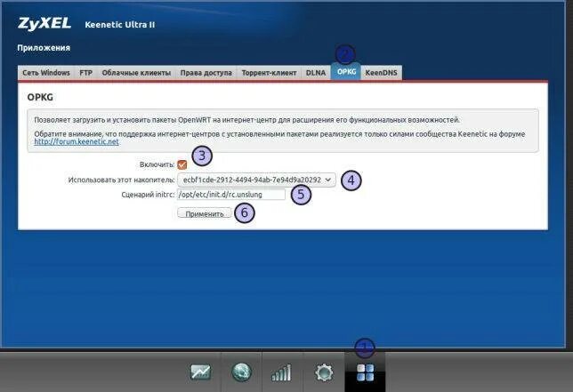The height and width of the screenshot is (392, 573).
Task: Switch to the Облачные клиенты tab
Action: pyautogui.click(x=136, y=73)
